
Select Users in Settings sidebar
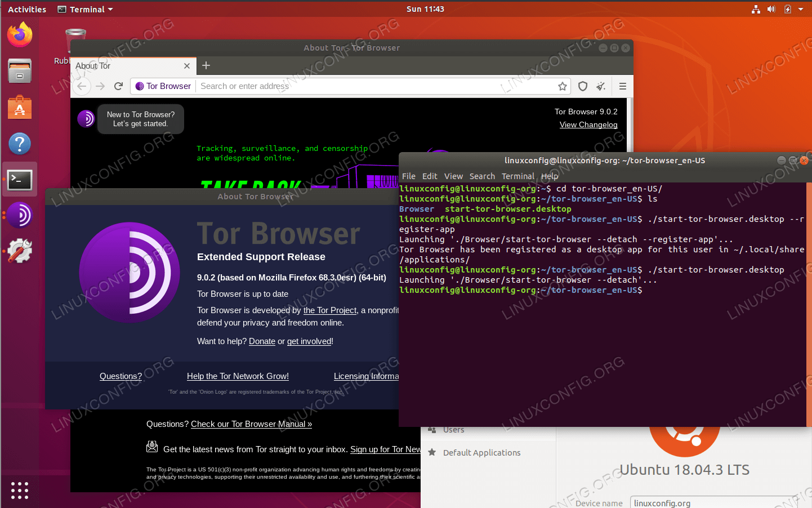(x=488, y=431)
